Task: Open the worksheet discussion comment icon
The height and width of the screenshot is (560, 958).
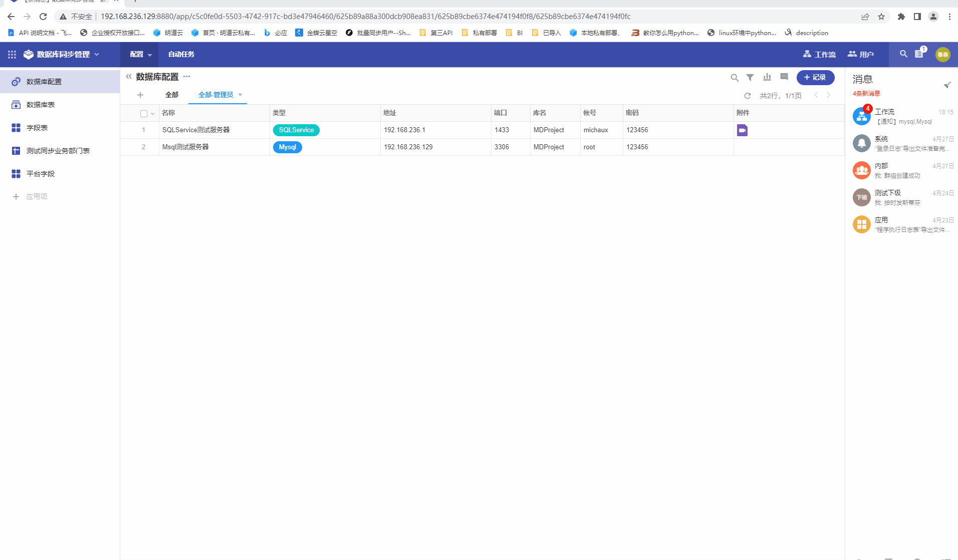Action: pos(784,77)
